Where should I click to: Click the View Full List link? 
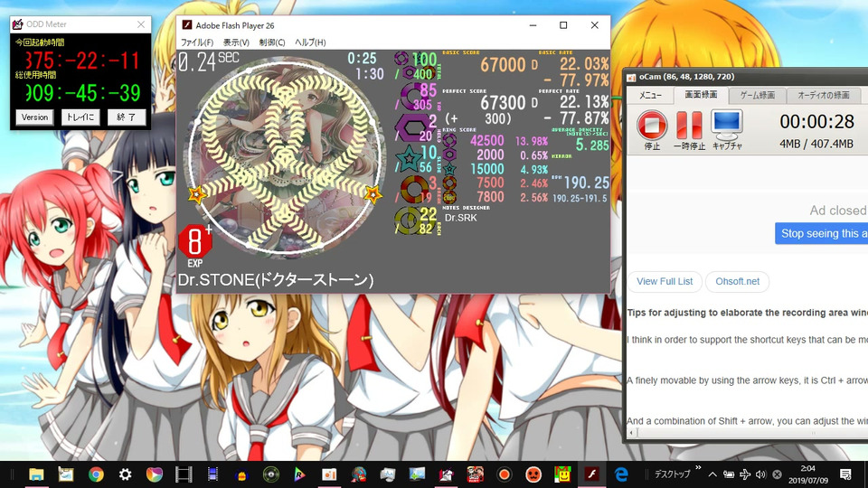665,282
